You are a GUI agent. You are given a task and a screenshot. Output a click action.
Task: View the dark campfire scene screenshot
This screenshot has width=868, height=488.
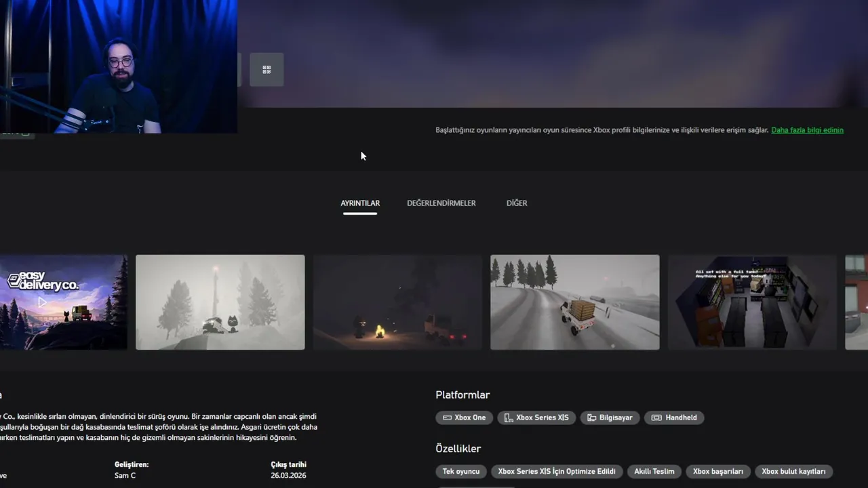(397, 302)
